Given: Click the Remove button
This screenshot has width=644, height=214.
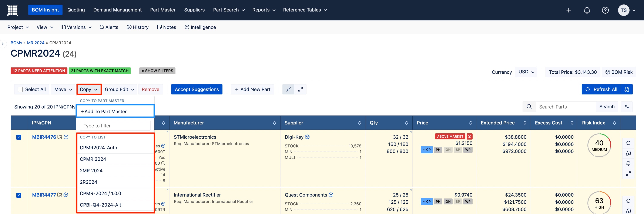Looking at the screenshot, I should (x=150, y=90).
